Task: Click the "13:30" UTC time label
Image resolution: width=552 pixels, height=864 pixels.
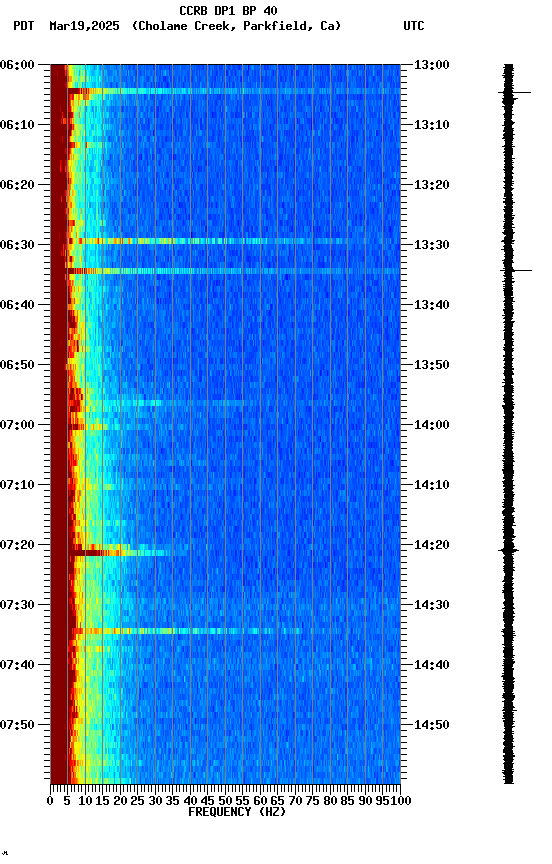Action: (x=432, y=245)
